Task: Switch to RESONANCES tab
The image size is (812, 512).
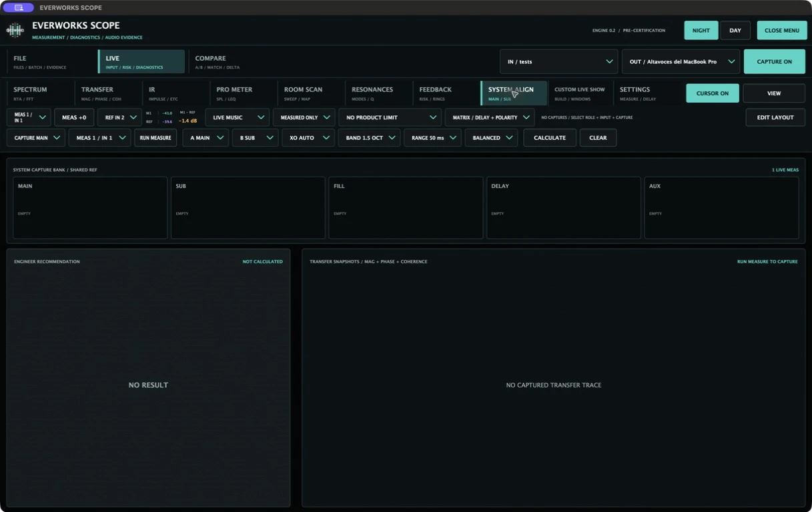Action: coord(378,93)
